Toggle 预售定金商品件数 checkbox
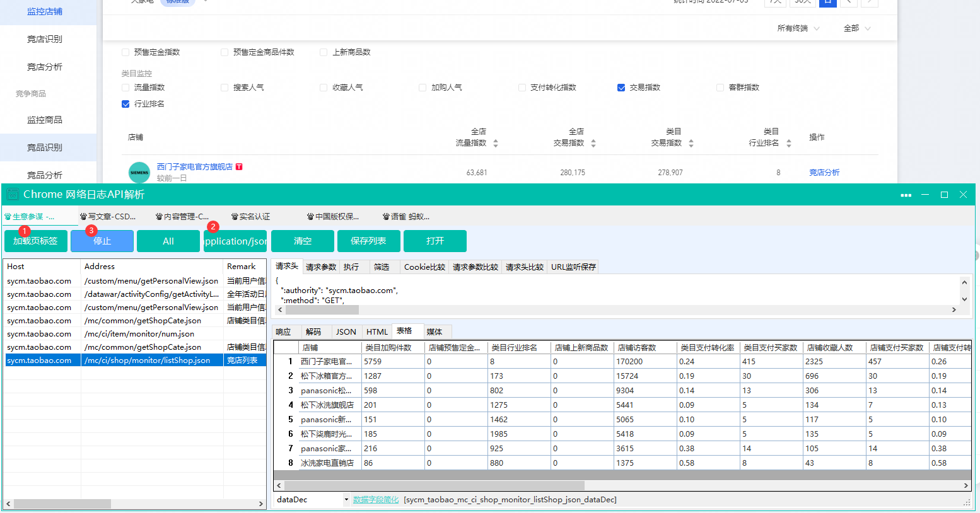This screenshot has height=513, width=980. pos(225,52)
